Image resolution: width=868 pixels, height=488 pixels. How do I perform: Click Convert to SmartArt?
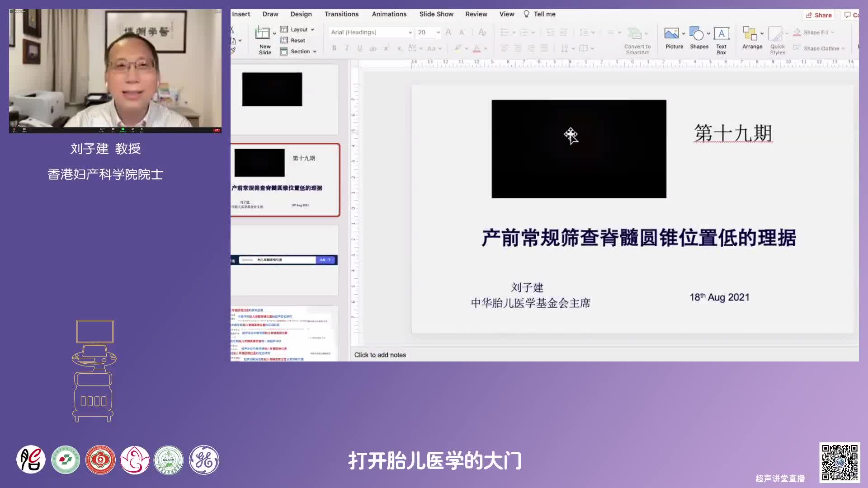click(x=637, y=34)
